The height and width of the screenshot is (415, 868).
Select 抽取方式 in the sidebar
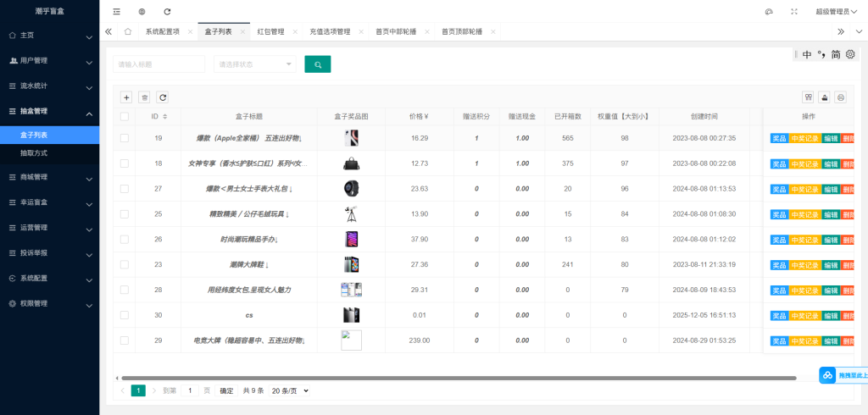[x=34, y=153]
